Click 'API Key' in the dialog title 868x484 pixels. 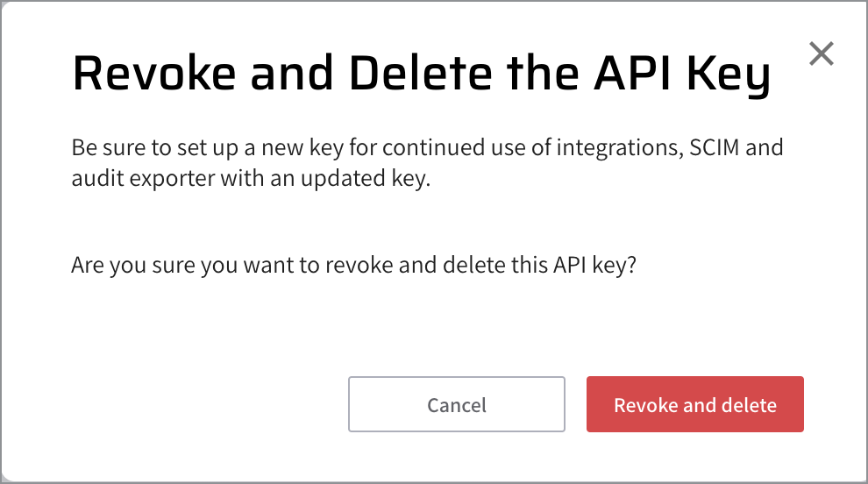point(684,75)
